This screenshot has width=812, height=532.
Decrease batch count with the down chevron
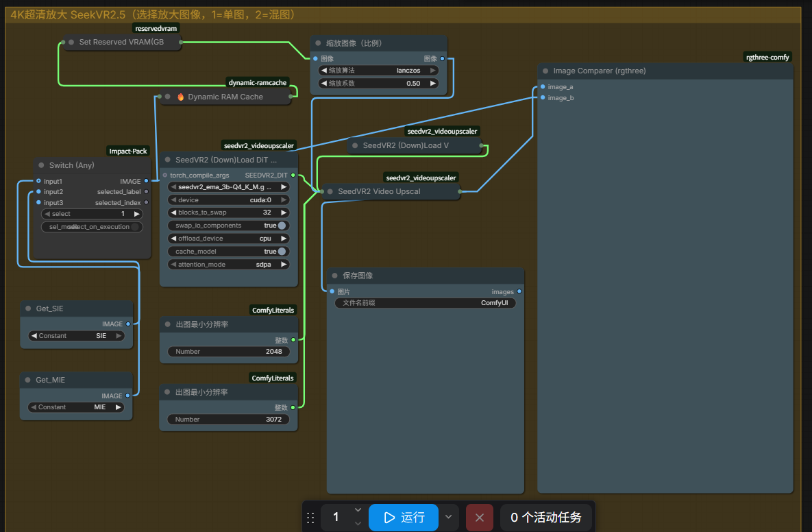point(358,524)
